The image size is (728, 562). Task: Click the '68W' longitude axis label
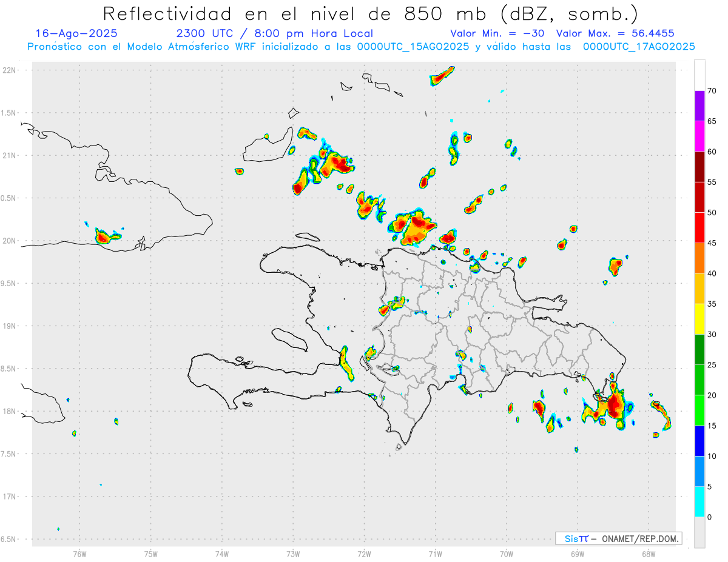tap(649, 554)
